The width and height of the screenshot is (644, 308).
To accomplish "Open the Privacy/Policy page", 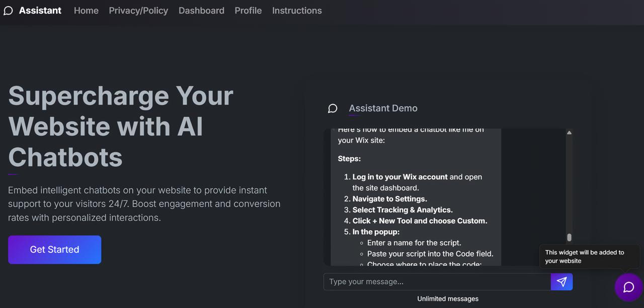I will pos(138,11).
